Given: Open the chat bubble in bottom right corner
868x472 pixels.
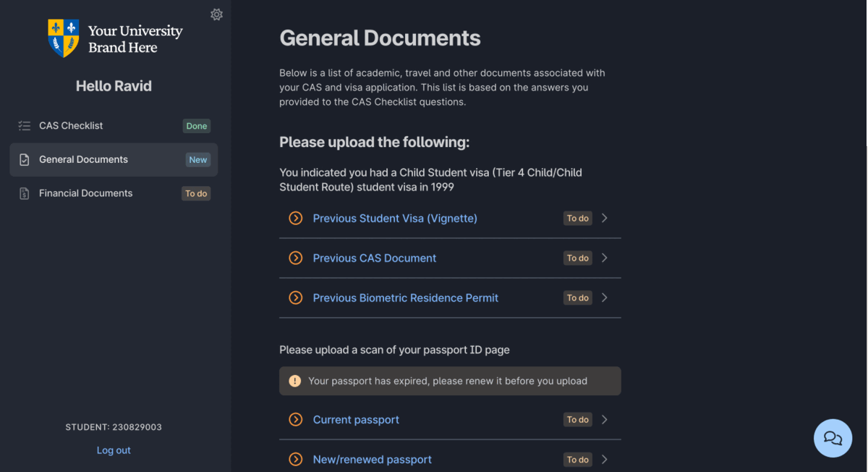Looking at the screenshot, I should 833,438.
